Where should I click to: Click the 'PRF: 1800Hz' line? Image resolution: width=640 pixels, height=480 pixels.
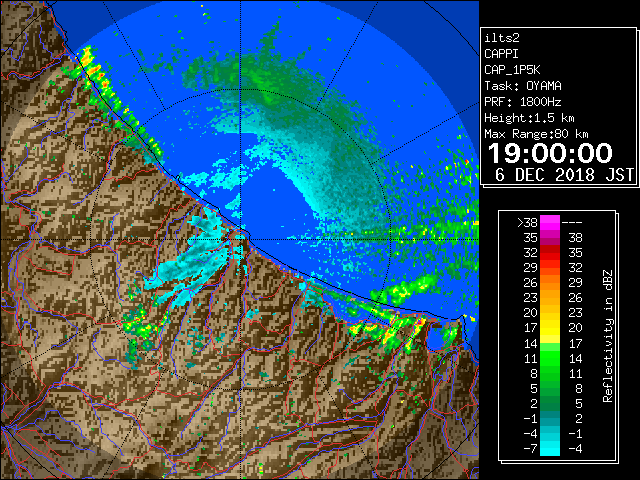coord(523,102)
